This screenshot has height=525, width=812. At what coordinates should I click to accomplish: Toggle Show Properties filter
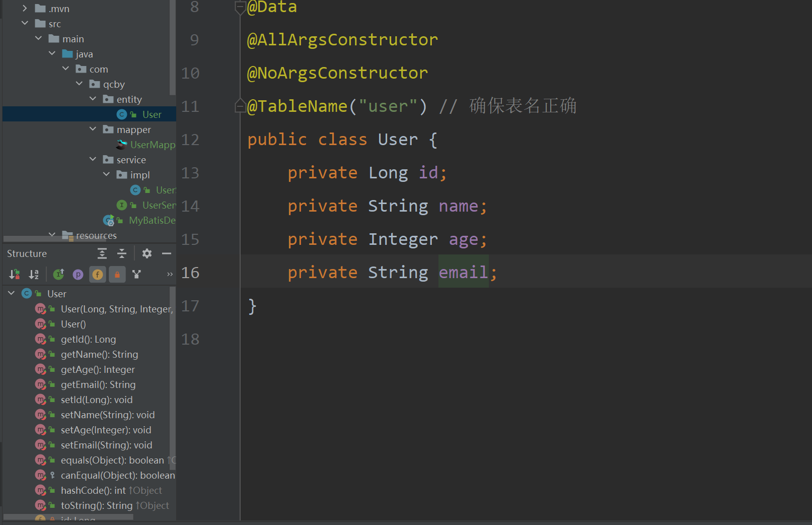(78, 274)
